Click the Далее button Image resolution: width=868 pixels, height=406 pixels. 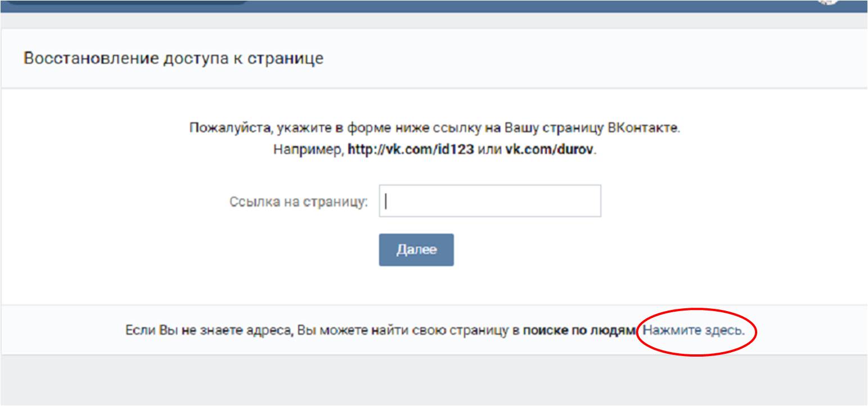coord(416,250)
